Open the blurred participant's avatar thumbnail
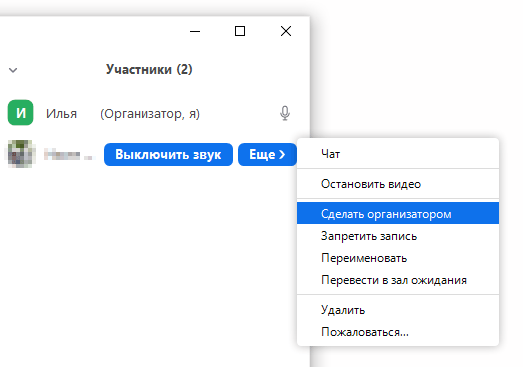 [21, 154]
